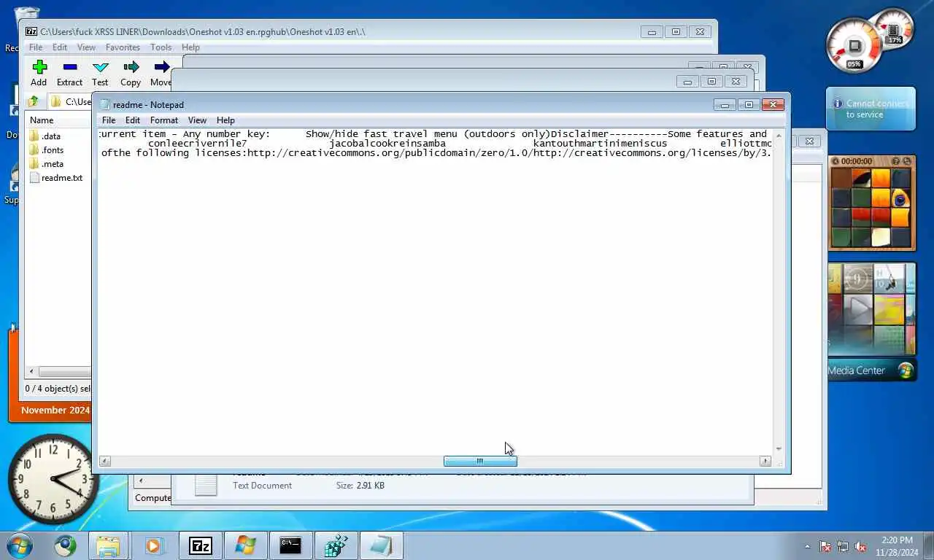Viewport: 934px width, 560px height.
Task: Open 7-Zip File menu
Action: click(35, 47)
